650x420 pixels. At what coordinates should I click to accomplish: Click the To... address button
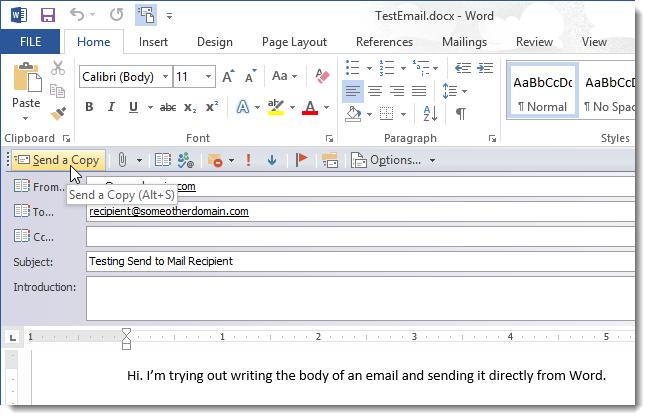click(x=34, y=211)
